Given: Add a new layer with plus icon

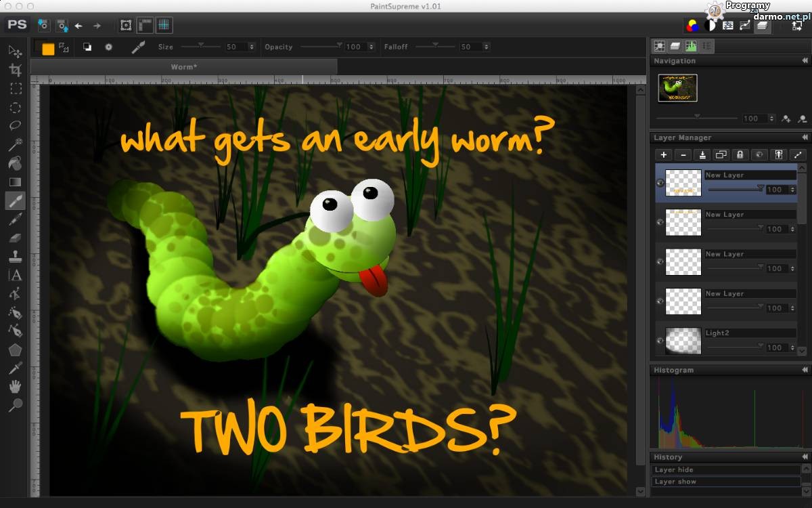Looking at the screenshot, I should (x=664, y=154).
